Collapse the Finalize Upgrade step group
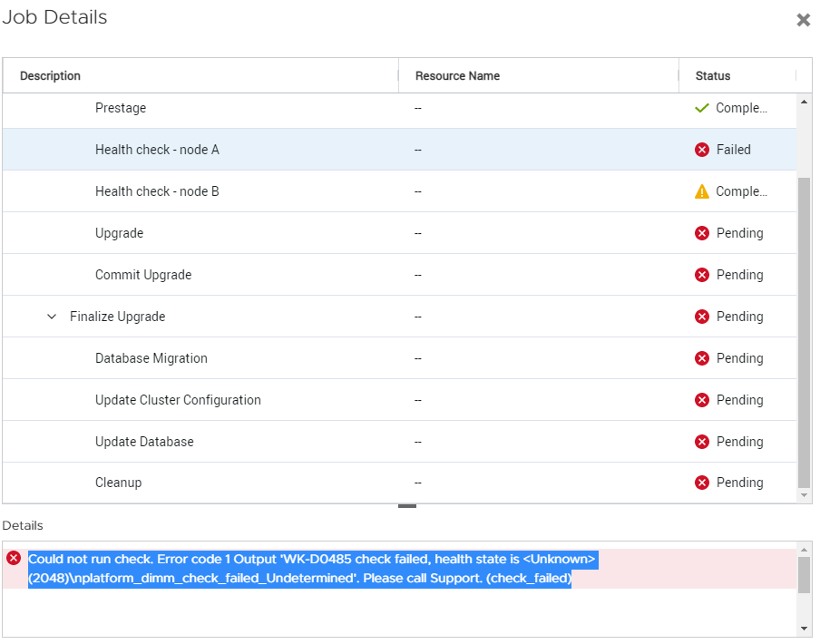This screenshot has height=644, width=820. pyautogui.click(x=52, y=317)
